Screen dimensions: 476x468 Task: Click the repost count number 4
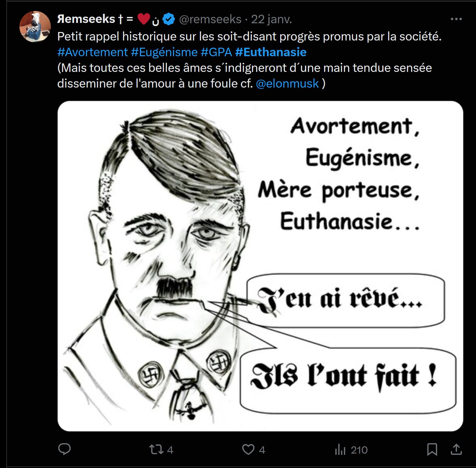[170, 450]
